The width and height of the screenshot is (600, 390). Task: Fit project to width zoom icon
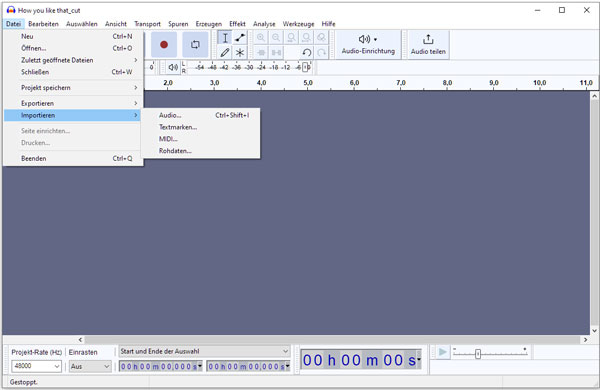(306, 38)
